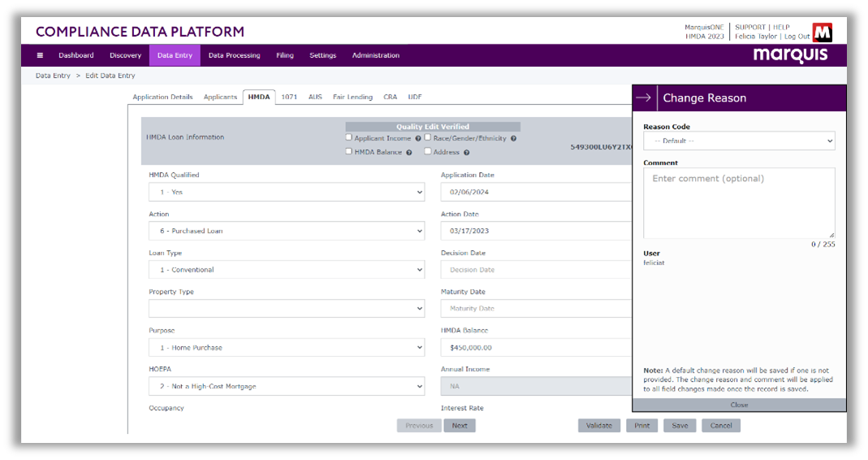Open the Settings menu
868x460 pixels.
pos(322,55)
